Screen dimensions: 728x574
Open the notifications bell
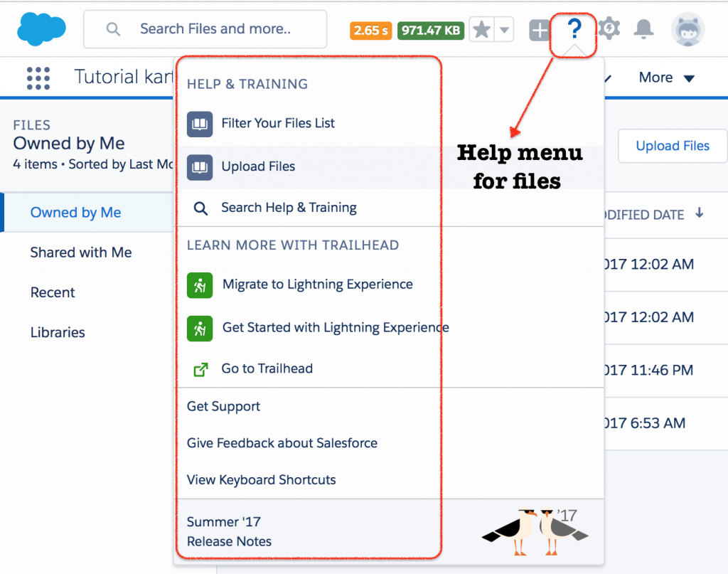(644, 29)
